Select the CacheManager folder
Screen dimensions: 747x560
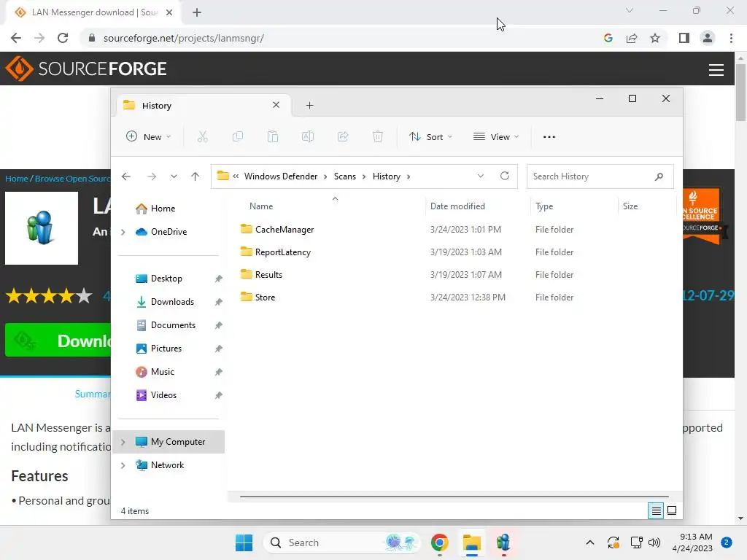click(x=285, y=230)
